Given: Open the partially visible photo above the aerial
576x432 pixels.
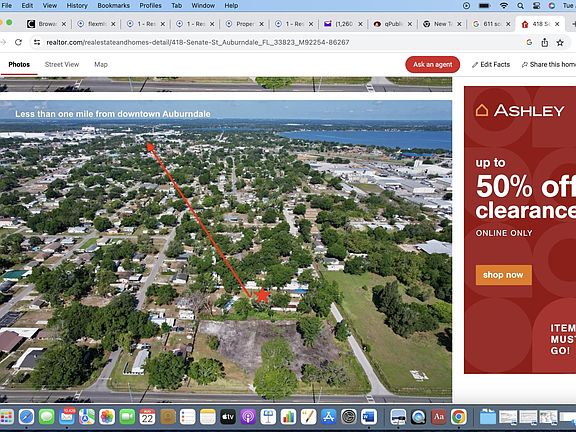Looking at the screenshot, I should 226,84.
